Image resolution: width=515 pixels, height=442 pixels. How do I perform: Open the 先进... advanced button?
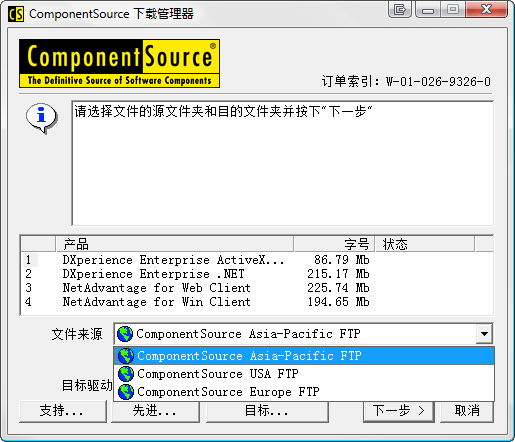[155, 411]
